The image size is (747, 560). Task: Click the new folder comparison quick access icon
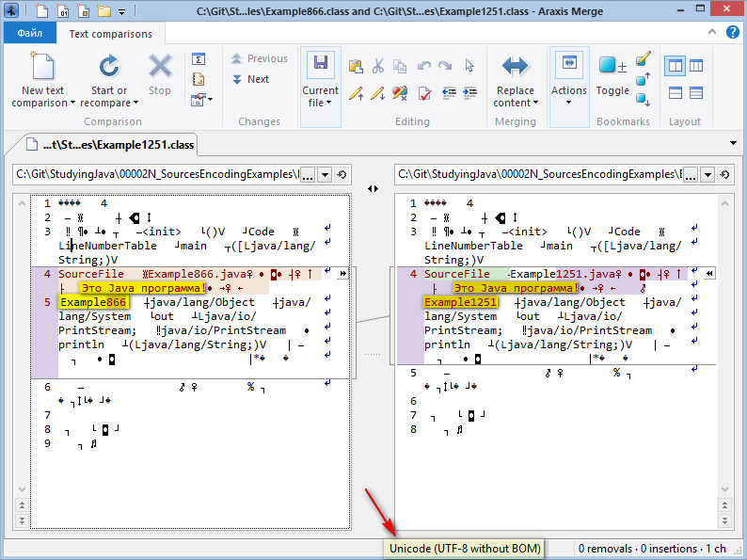point(103,10)
